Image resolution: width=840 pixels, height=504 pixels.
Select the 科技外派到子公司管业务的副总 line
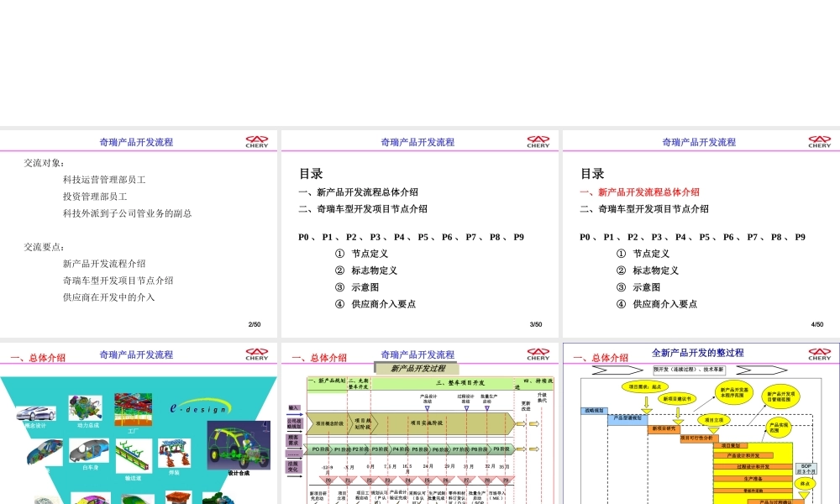point(127,213)
